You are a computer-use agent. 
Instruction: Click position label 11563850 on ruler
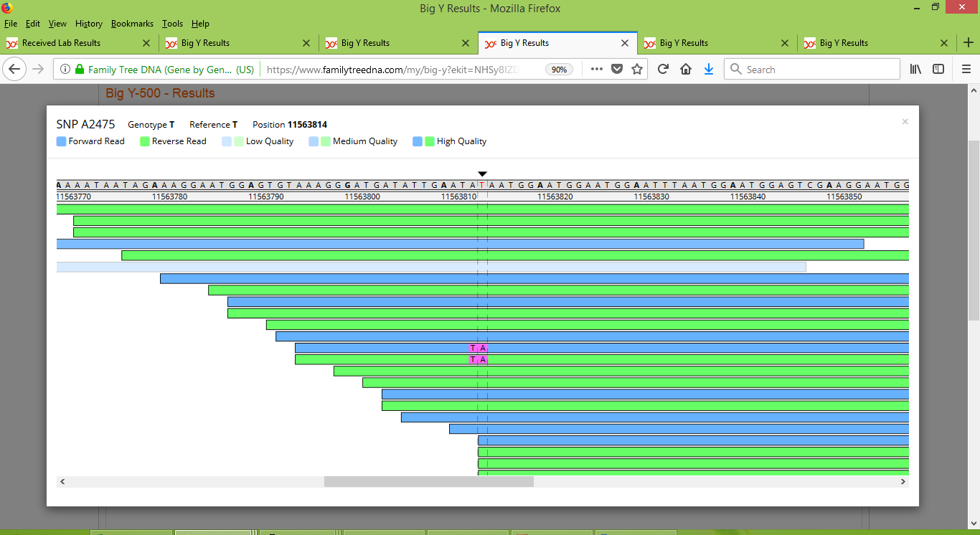click(844, 197)
